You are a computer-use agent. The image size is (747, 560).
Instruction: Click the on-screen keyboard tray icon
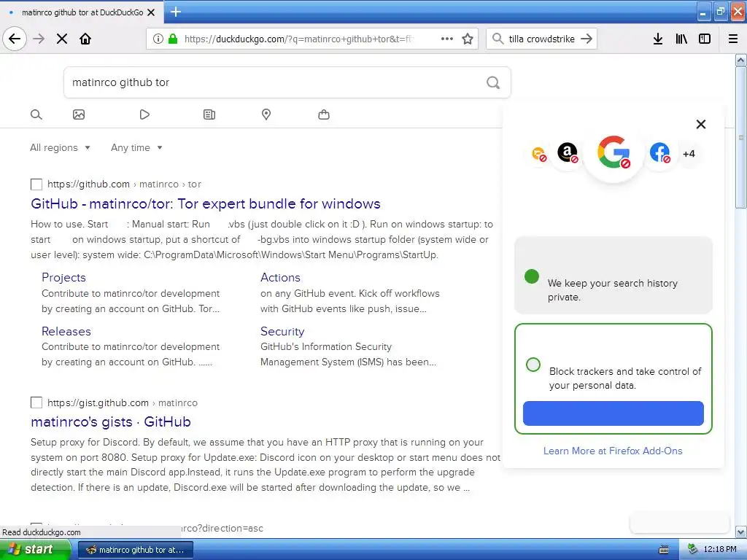663,550
